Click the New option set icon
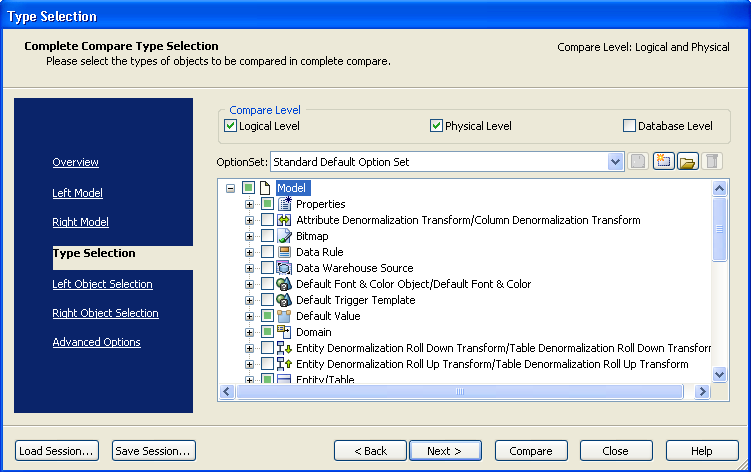Image resolution: width=751 pixels, height=472 pixels. coord(663,162)
